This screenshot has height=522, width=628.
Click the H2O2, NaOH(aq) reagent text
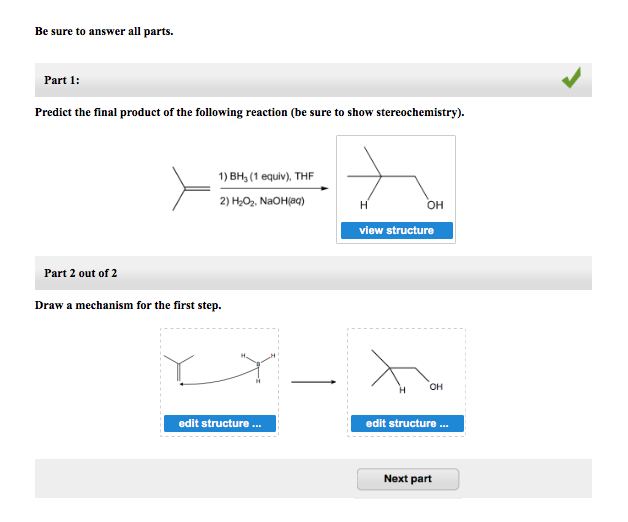[x=262, y=201]
